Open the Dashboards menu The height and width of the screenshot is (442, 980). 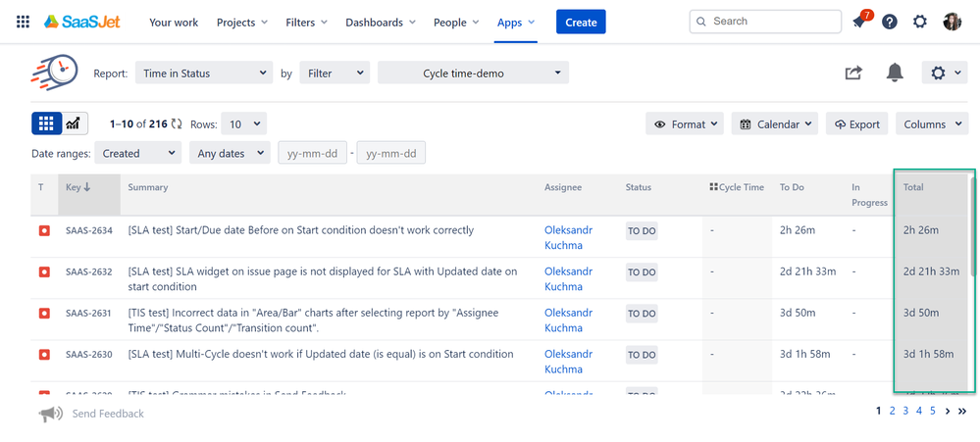(381, 23)
